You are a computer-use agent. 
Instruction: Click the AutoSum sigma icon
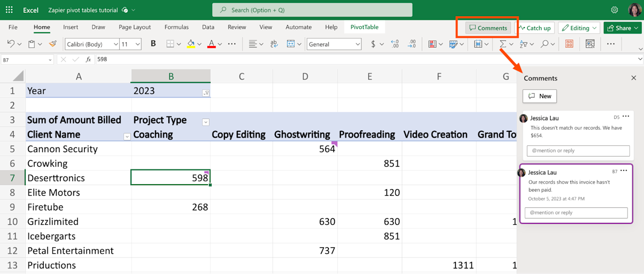(503, 44)
